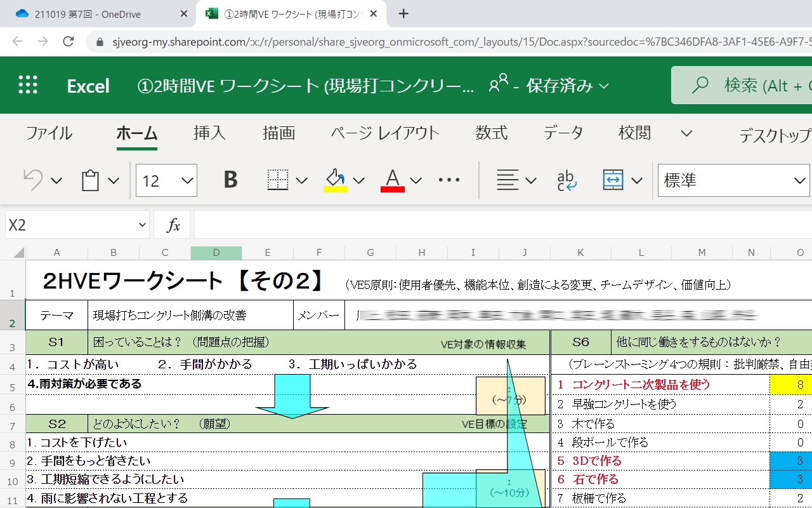Select column K header

[580, 253]
